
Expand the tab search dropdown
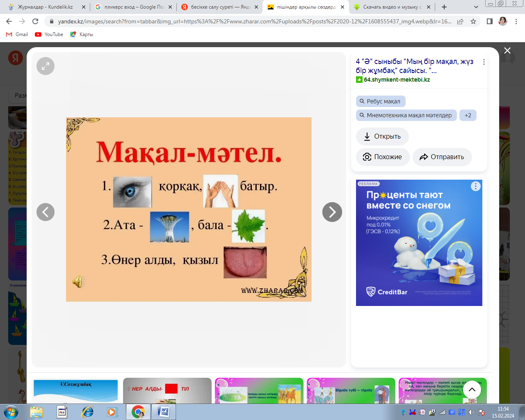coord(476,7)
